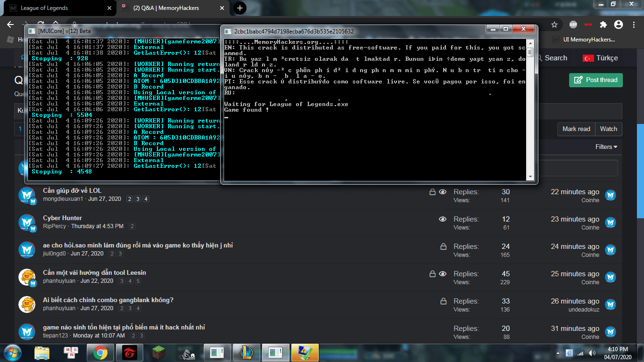
Task: Switch to the Q&A MemoryHackers tab
Action: (x=173, y=8)
